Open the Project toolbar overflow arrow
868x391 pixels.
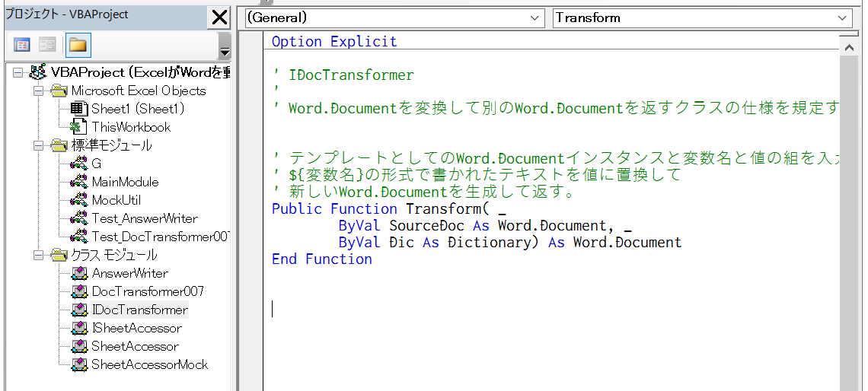[x=224, y=46]
